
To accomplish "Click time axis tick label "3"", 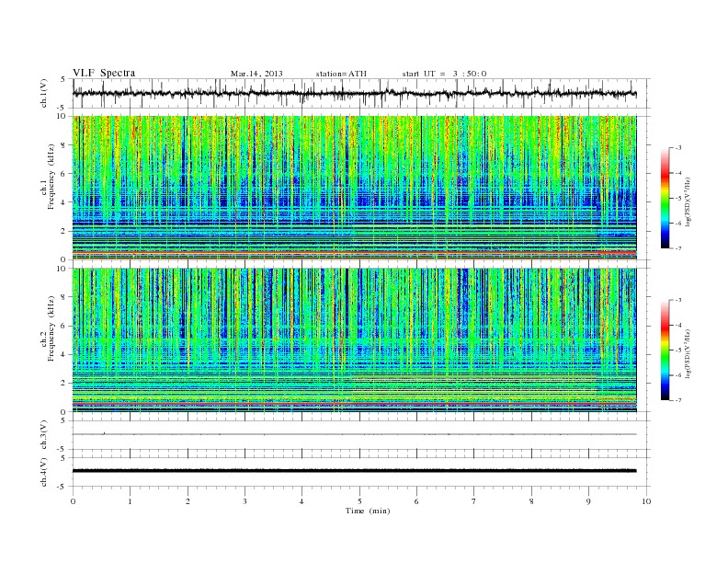I will point(245,501).
